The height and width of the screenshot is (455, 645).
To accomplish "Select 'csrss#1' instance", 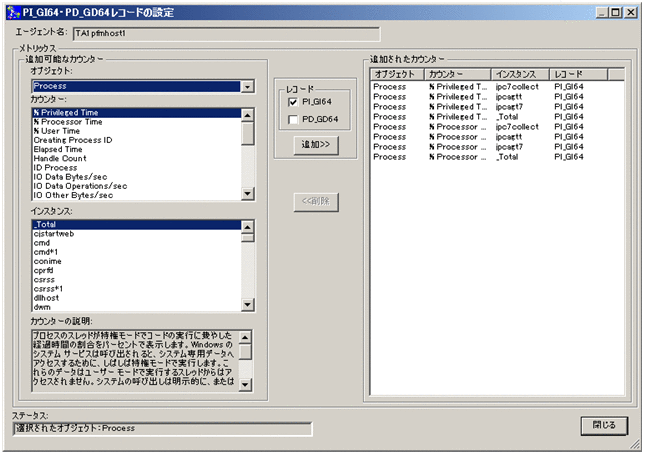I will click(137, 289).
